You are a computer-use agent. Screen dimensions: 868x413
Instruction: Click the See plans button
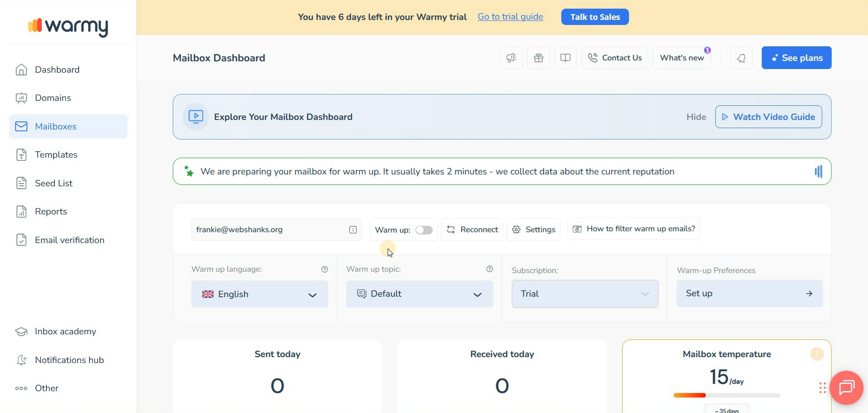(x=797, y=58)
